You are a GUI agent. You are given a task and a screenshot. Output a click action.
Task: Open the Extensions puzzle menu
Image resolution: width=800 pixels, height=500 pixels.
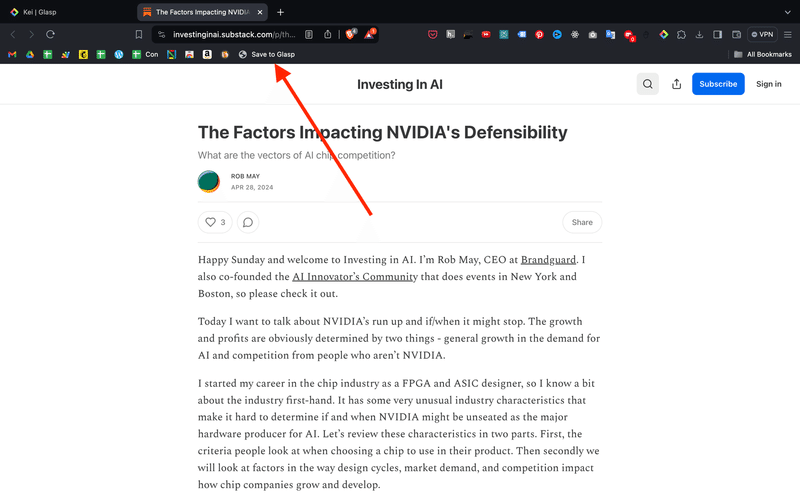pos(682,34)
